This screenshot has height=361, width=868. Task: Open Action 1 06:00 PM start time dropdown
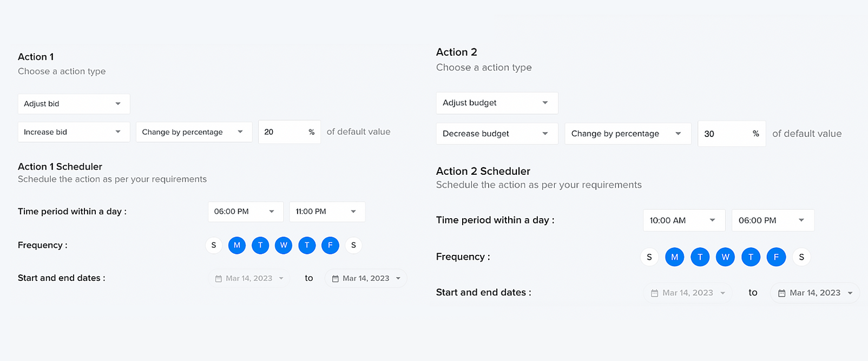(246, 212)
